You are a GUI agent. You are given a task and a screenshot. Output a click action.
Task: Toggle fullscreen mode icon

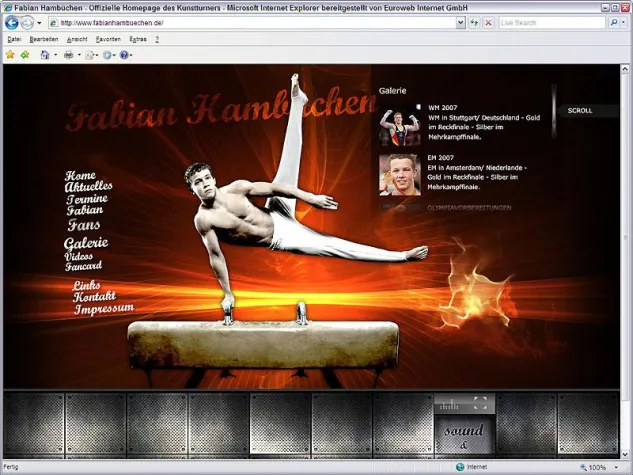coord(480,404)
